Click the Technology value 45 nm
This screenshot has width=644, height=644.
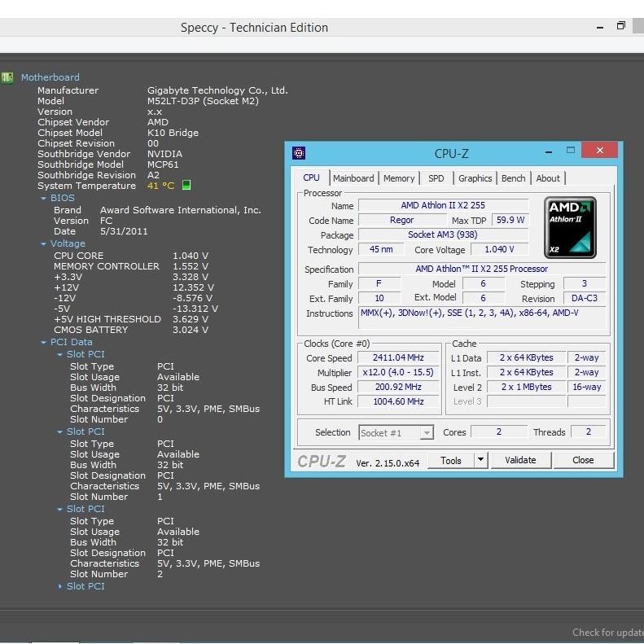click(x=381, y=249)
